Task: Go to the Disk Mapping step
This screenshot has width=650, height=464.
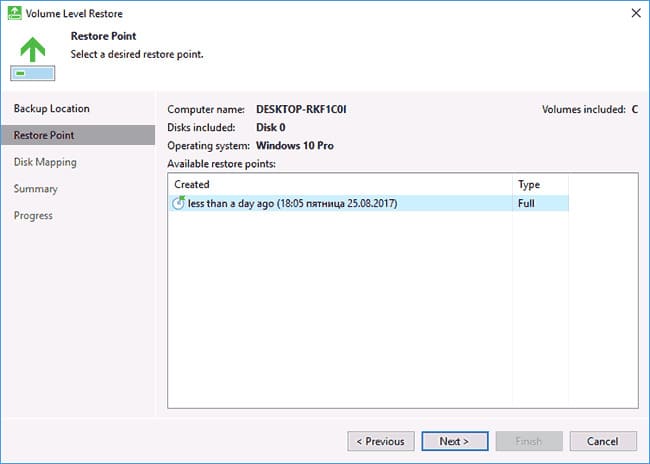Action: click(45, 162)
